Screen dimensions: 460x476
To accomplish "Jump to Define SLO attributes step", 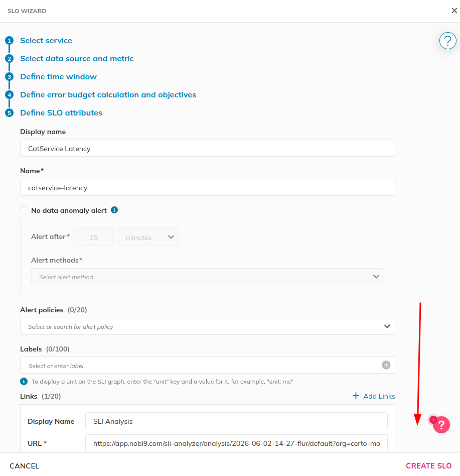I will 61,112.
